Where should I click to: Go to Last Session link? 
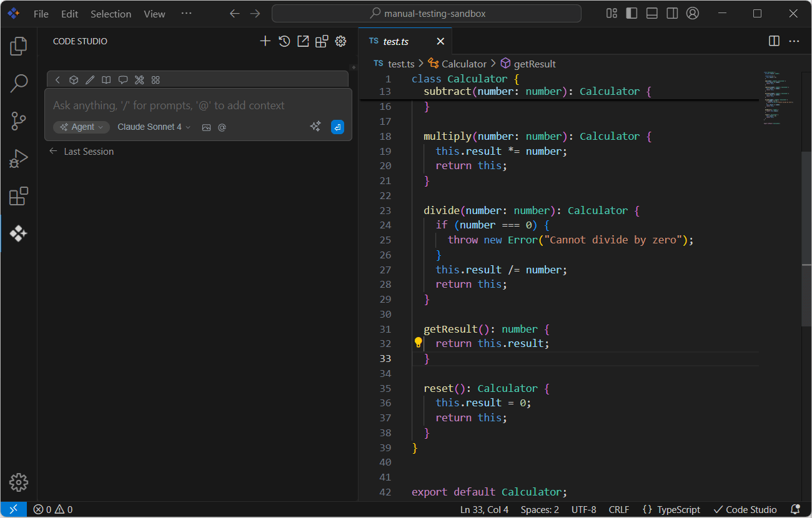[x=81, y=152]
